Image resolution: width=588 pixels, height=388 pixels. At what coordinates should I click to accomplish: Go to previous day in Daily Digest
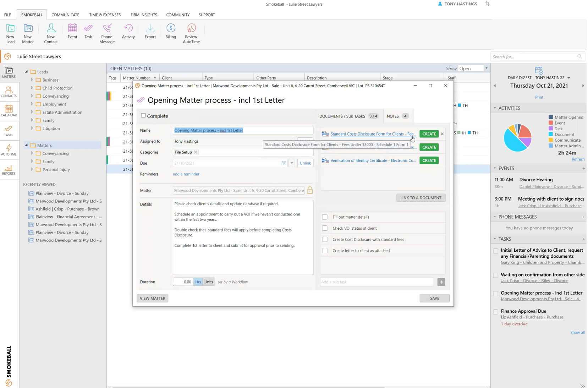click(495, 86)
